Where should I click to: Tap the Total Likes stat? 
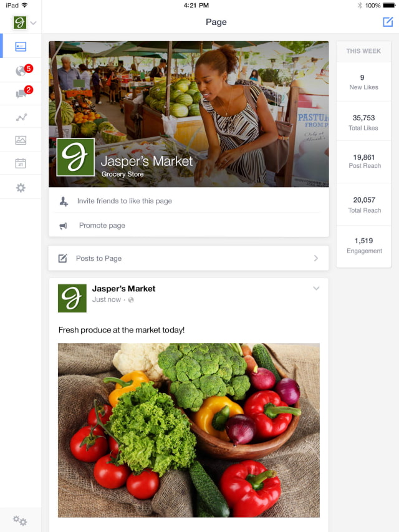[x=363, y=122]
